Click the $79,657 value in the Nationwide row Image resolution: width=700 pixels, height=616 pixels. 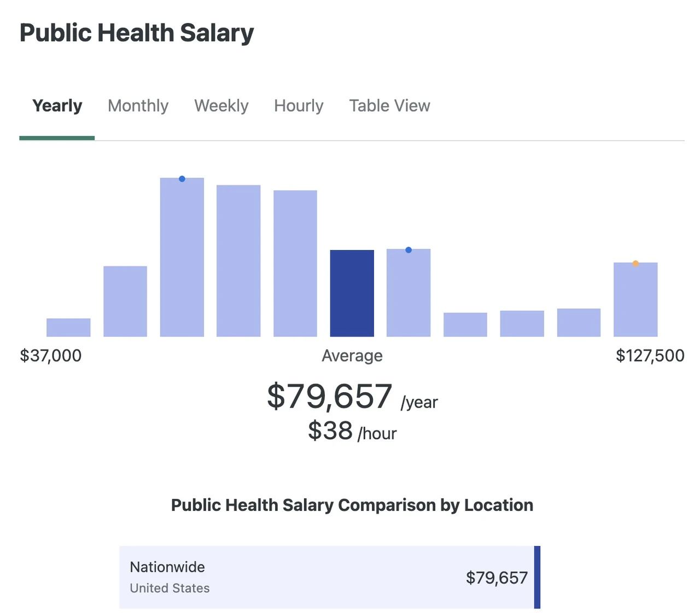coord(497,578)
